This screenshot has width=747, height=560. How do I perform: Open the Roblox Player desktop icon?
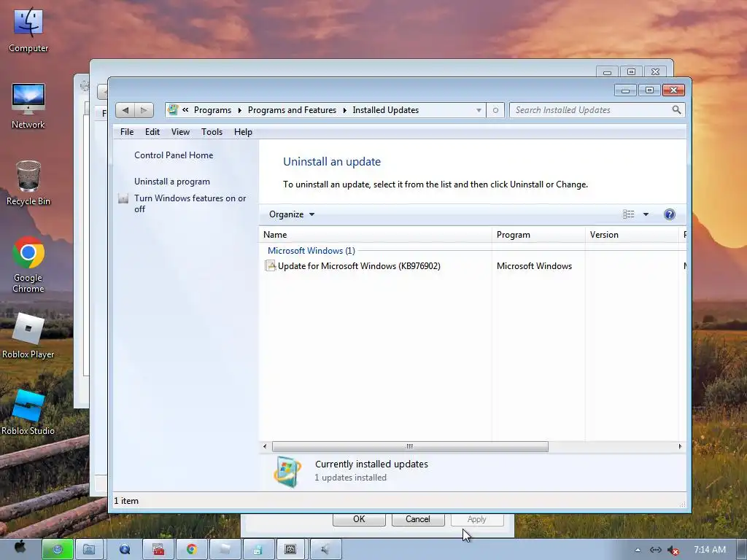(x=28, y=335)
